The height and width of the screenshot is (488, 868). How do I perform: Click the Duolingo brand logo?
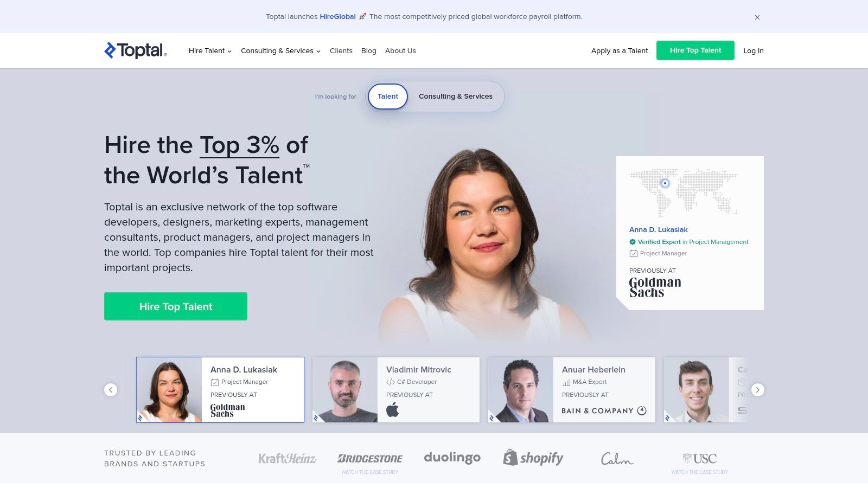452,458
